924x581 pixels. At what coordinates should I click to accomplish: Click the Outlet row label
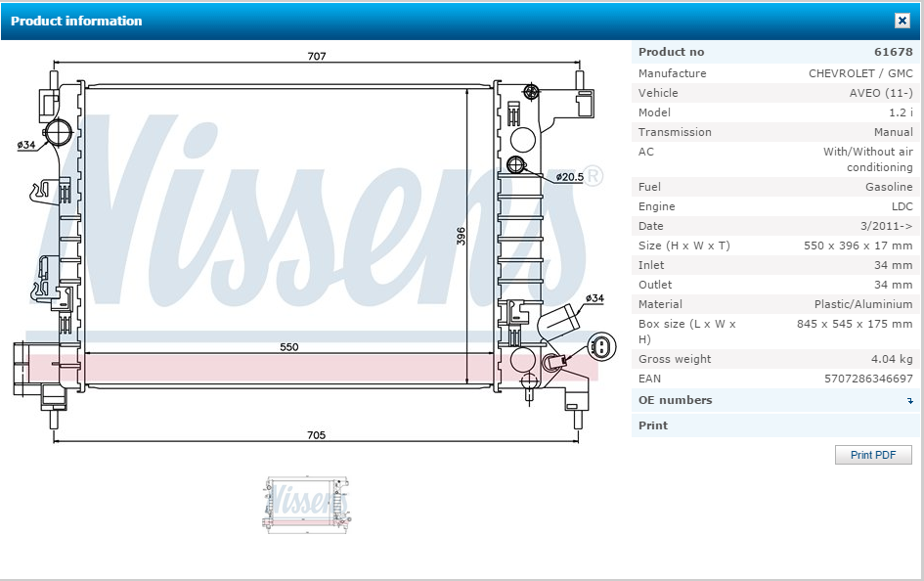pyautogui.click(x=655, y=285)
